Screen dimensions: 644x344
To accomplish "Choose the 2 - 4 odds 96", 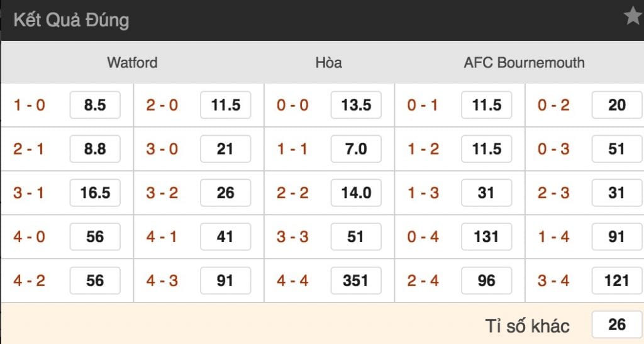I will click(487, 280).
